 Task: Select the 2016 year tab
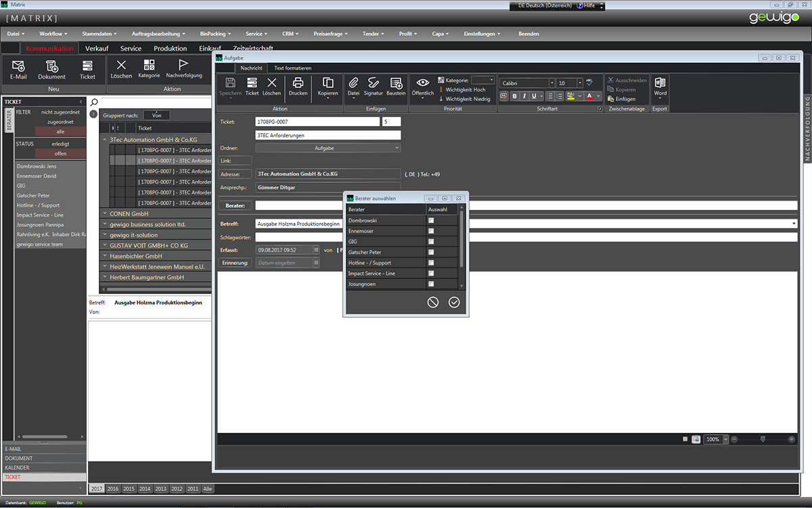pyautogui.click(x=112, y=488)
